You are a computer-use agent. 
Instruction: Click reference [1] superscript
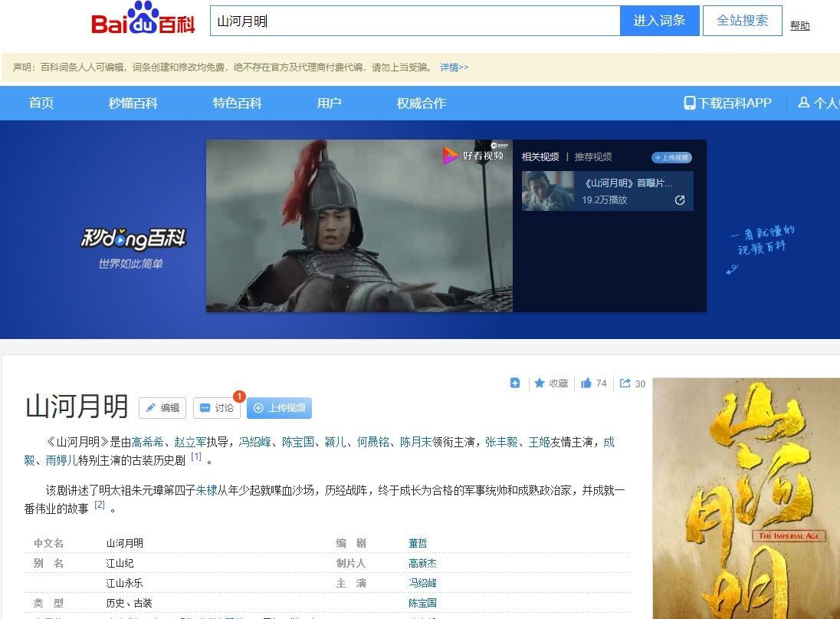click(196, 456)
